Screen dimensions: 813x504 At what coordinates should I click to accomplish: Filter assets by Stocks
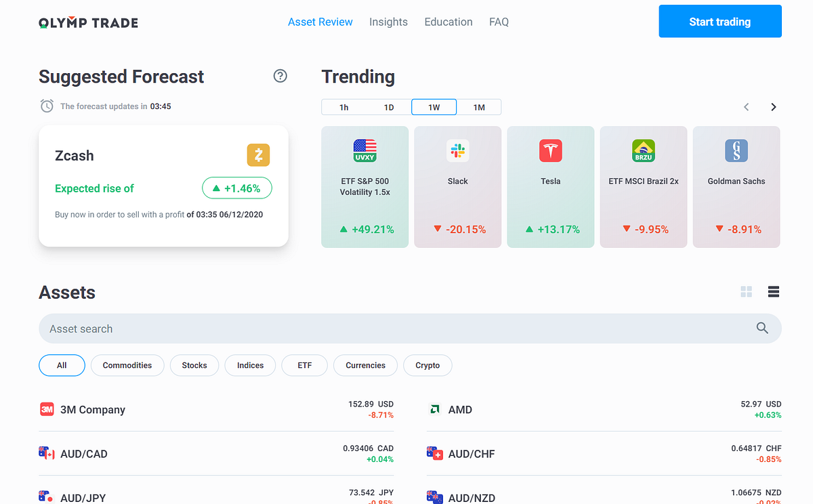(x=194, y=365)
